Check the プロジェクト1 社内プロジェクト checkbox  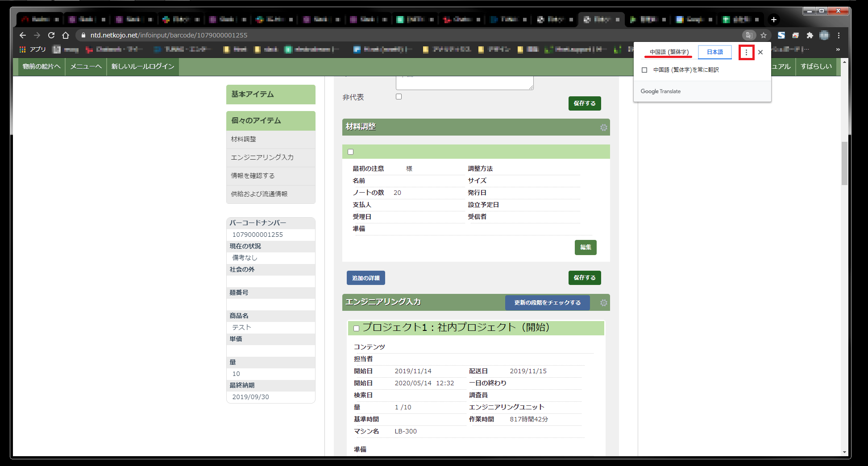tap(356, 329)
